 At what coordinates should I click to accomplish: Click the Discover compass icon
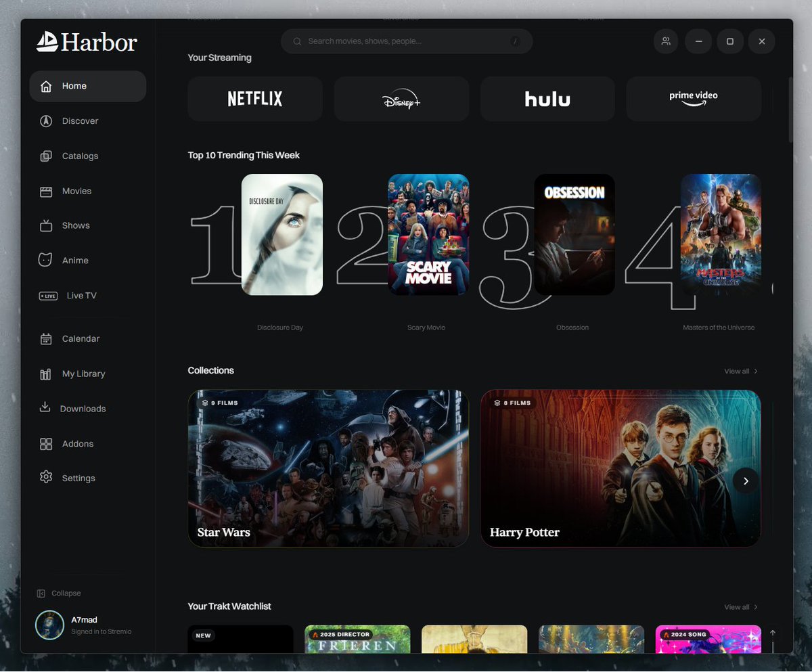tap(46, 121)
